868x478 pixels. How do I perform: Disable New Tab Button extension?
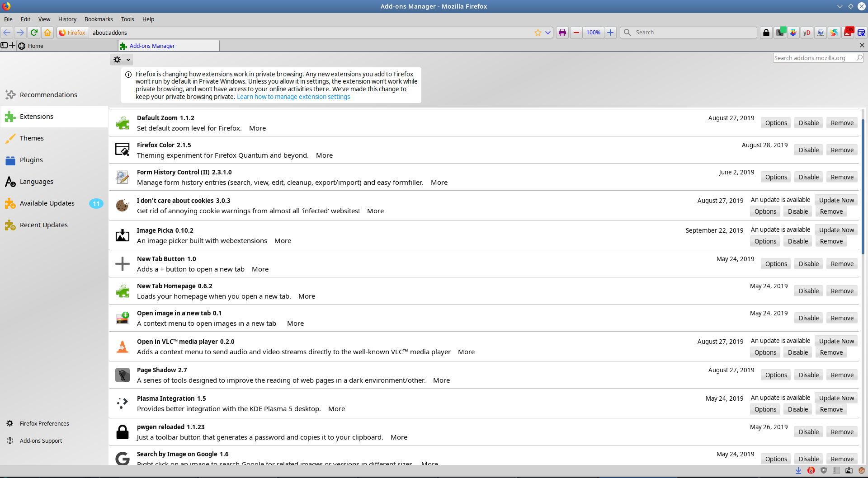808,264
